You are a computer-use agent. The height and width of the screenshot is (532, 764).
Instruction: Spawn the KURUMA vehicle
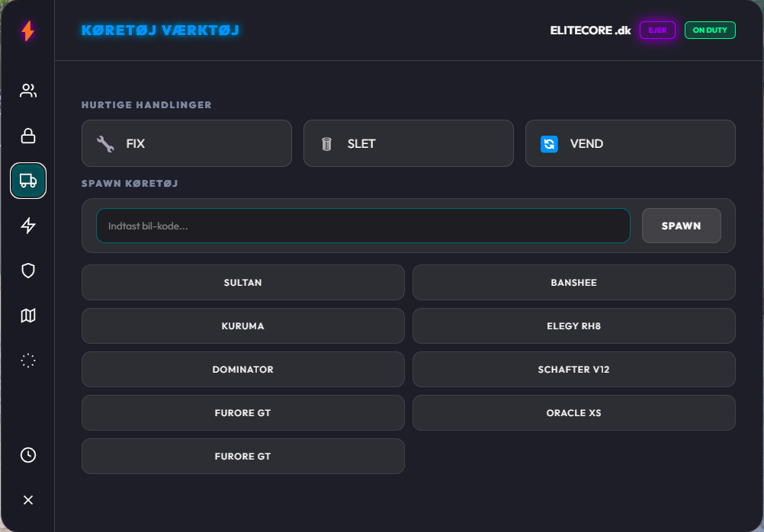(x=242, y=326)
